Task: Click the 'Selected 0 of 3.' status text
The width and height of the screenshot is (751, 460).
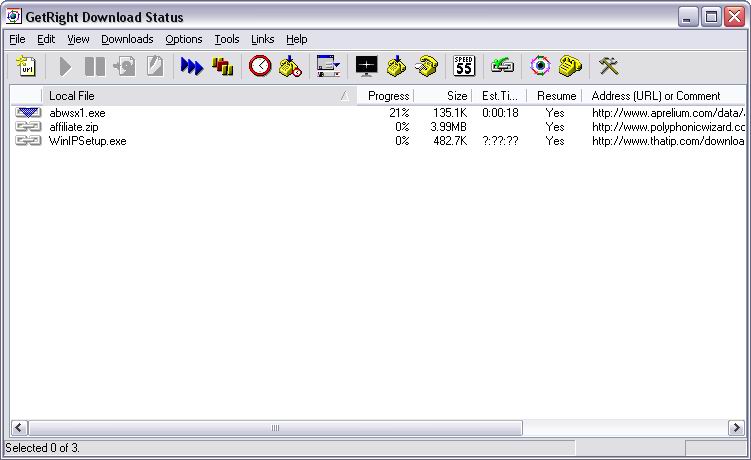Action: coord(42,448)
